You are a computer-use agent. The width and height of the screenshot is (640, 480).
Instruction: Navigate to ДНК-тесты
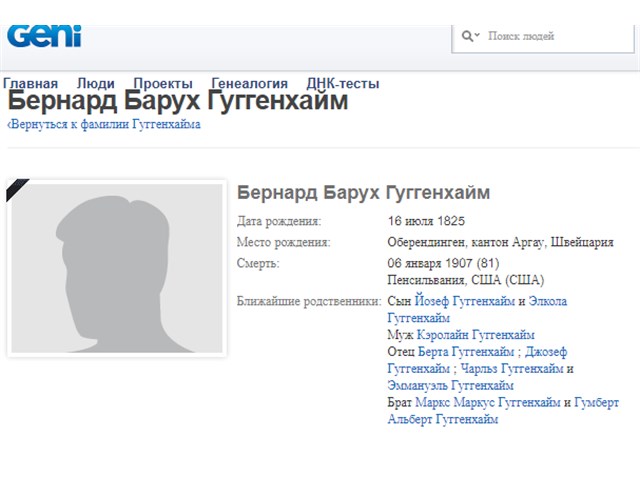click(343, 84)
